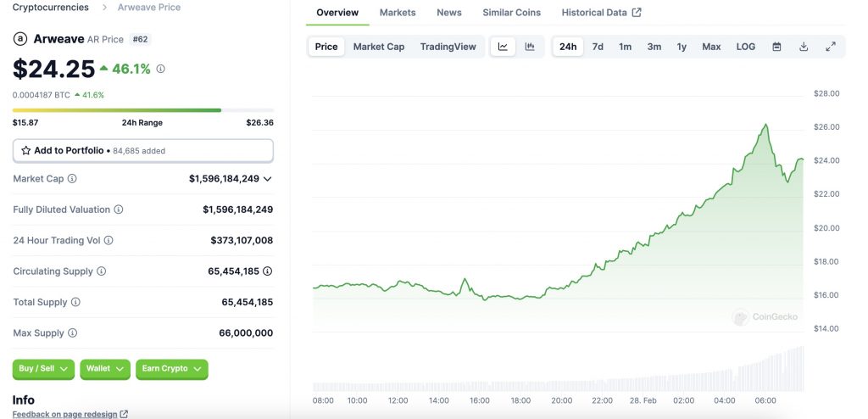Click the 24h Range progress bar
This screenshot has width=868, height=419.
coord(142,110)
